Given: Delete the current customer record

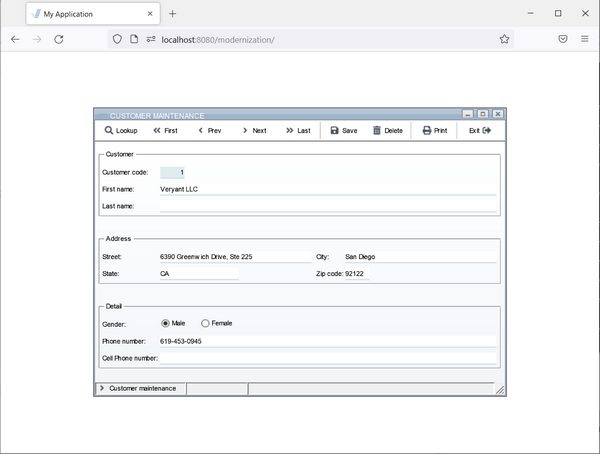Looking at the screenshot, I should point(388,130).
